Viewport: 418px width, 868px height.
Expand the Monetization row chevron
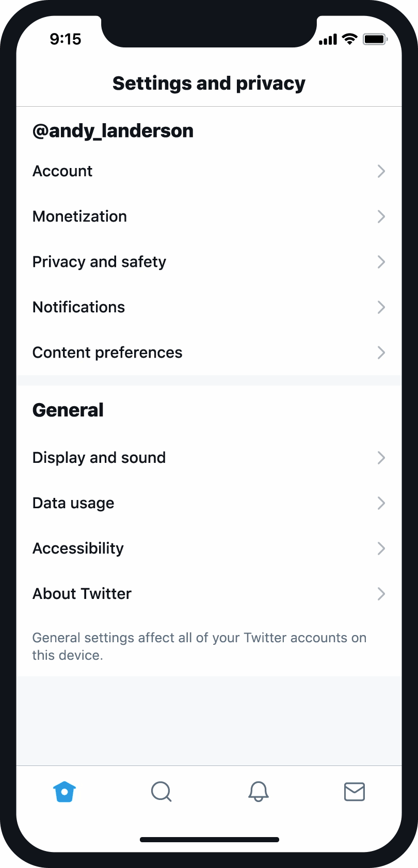[x=381, y=216]
